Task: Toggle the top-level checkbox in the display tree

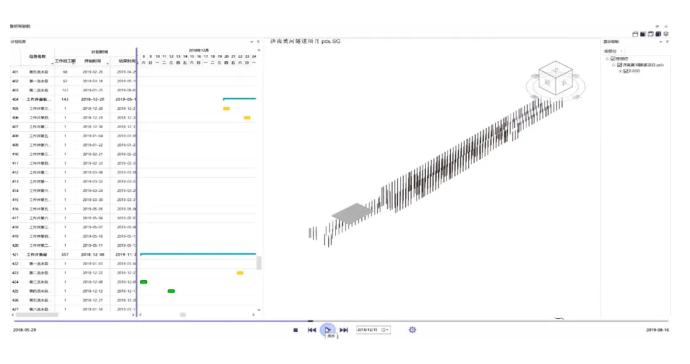Action: click(x=613, y=59)
